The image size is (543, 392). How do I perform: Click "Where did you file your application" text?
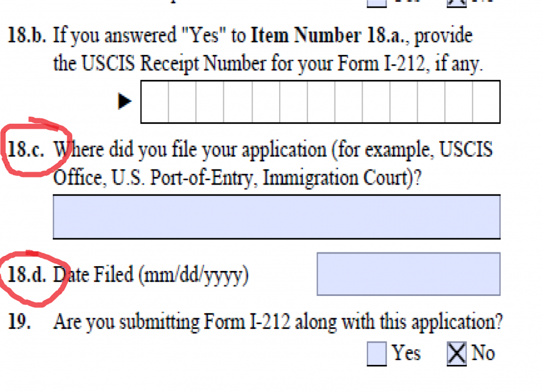point(190,150)
